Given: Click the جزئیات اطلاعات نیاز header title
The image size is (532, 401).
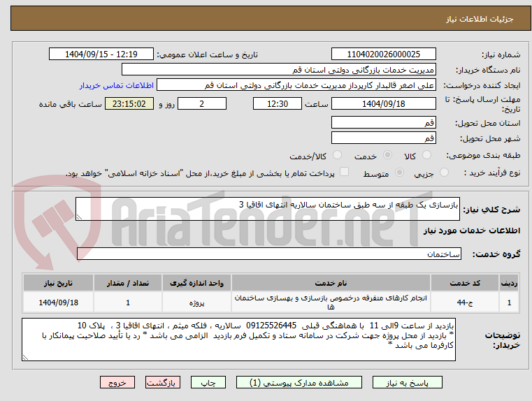Looking at the screenshot, I should (480, 19).
